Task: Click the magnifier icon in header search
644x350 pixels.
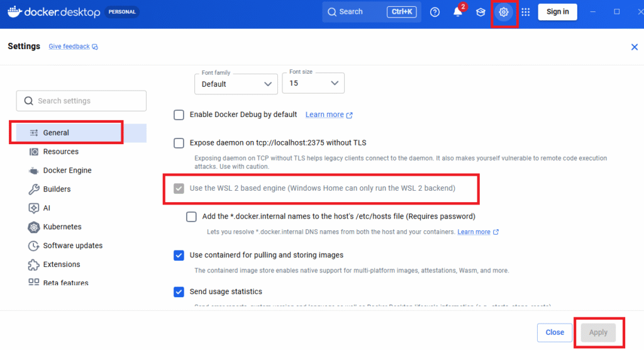Action: [332, 12]
